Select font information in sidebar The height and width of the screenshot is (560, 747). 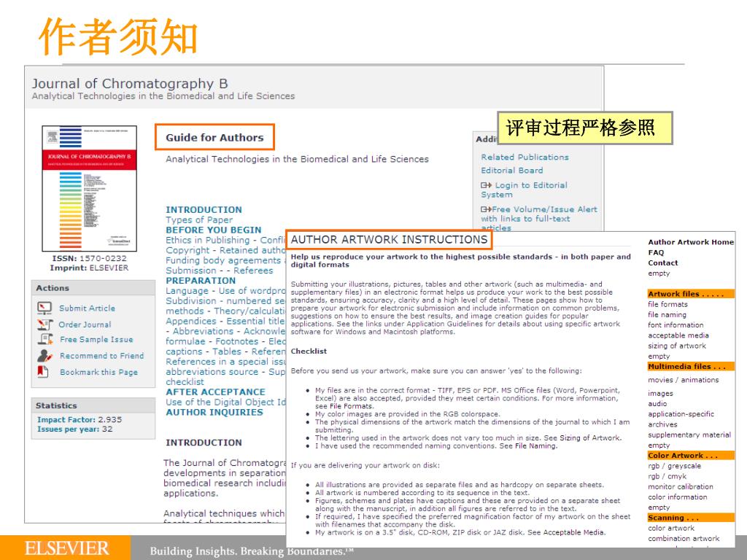(676, 325)
